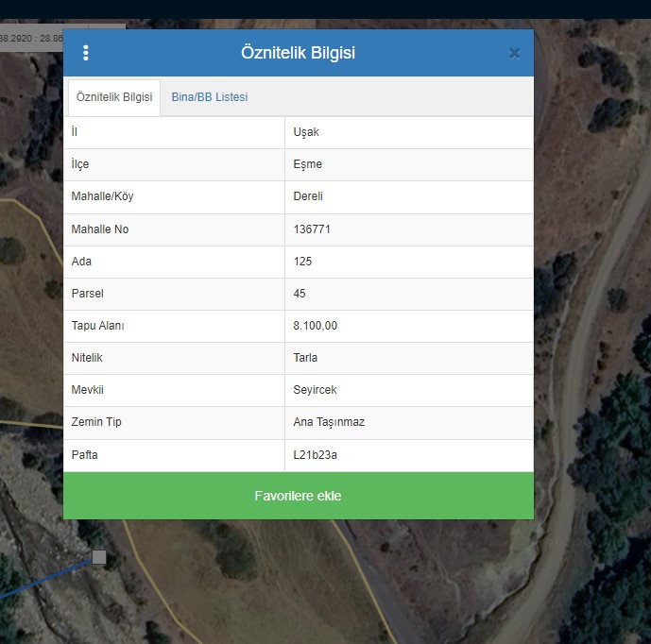Click the Nitelik value Tarla
The image size is (651, 644).
305,358
